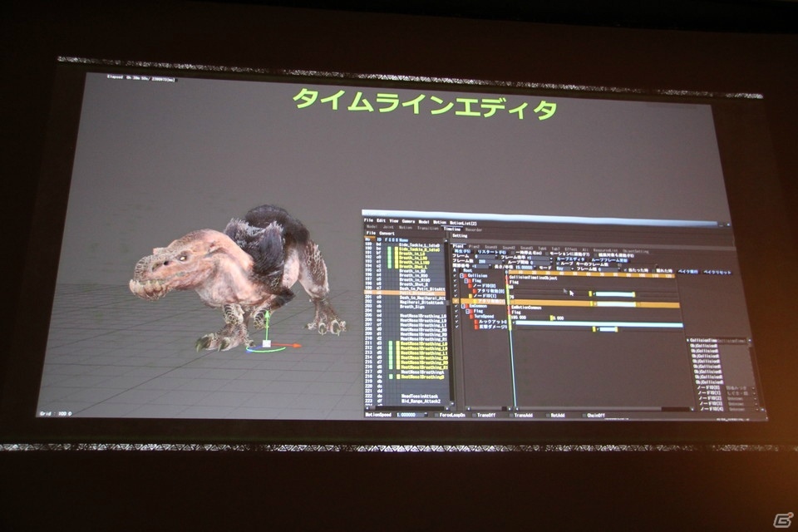Enable the TransOff checkbox
The height and width of the screenshot is (532, 798).
tap(475, 415)
